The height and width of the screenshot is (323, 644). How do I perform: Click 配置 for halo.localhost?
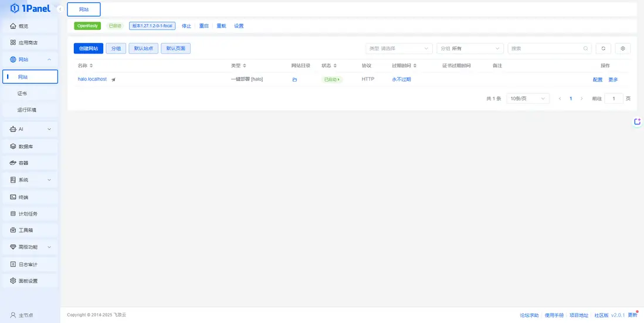[x=598, y=79]
